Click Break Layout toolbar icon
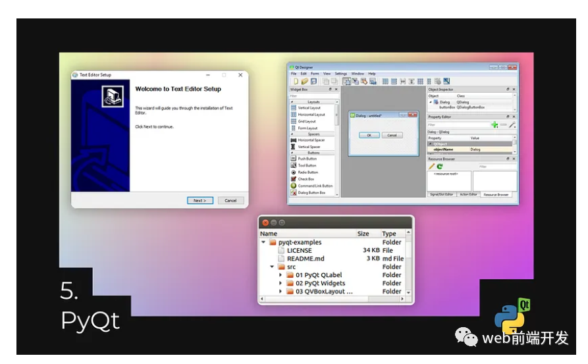The width and height of the screenshot is (588, 364). (438, 81)
